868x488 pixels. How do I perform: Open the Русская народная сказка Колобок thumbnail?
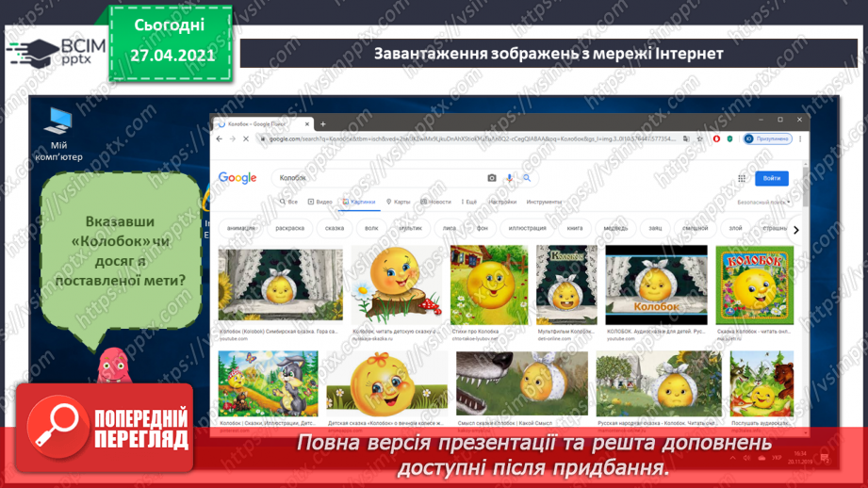(x=659, y=383)
